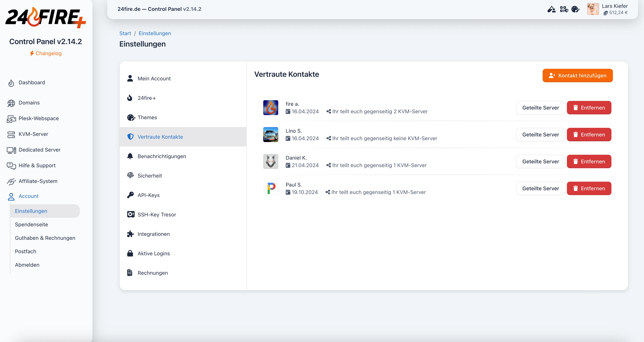Click the Dedicated Server icon
644x342 pixels.
(11, 150)
